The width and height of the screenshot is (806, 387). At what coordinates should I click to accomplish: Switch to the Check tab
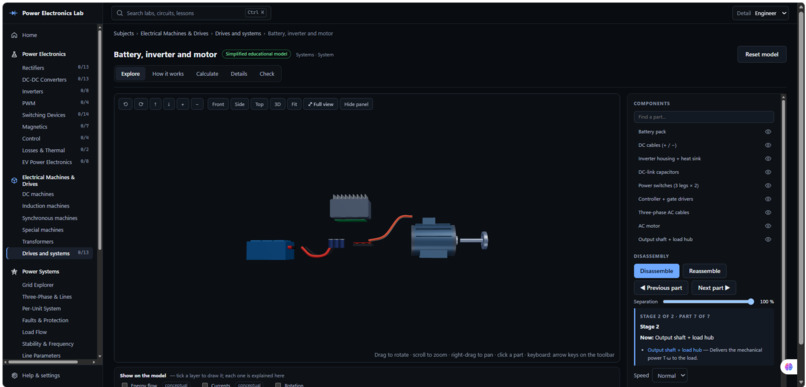(x=267, y=74)
